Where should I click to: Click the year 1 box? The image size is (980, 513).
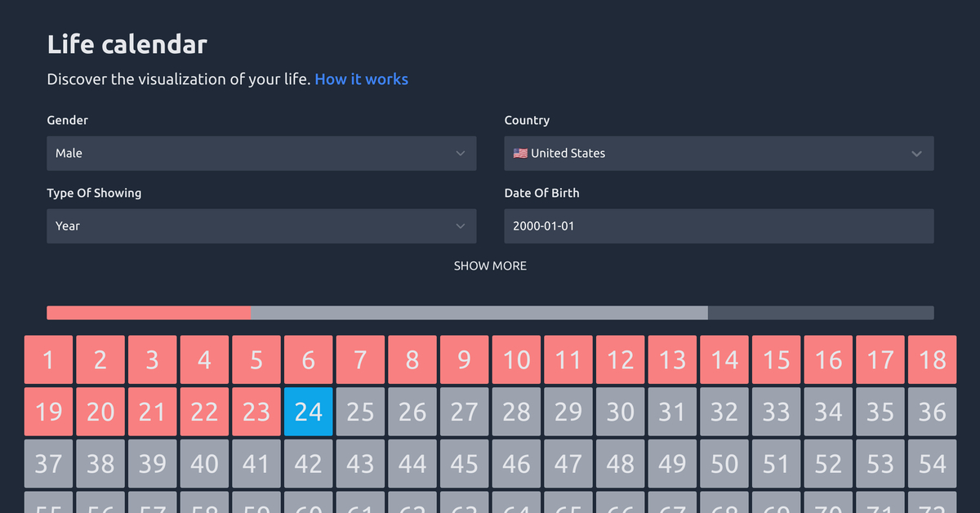(48, 359)
